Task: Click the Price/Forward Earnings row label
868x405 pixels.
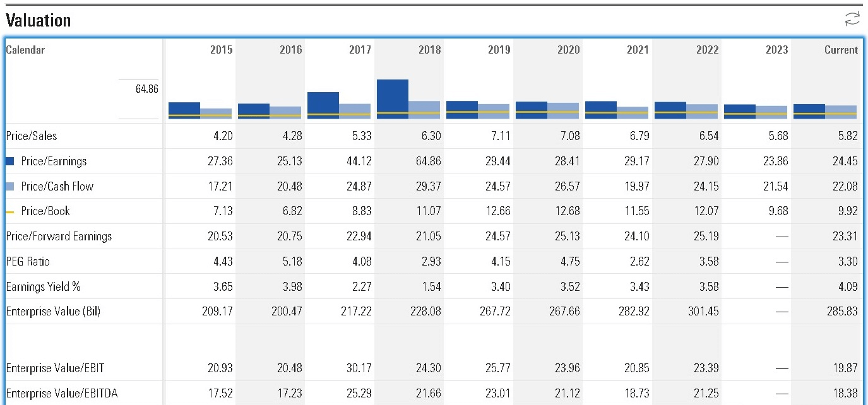Action: click(x=59, y=237)
